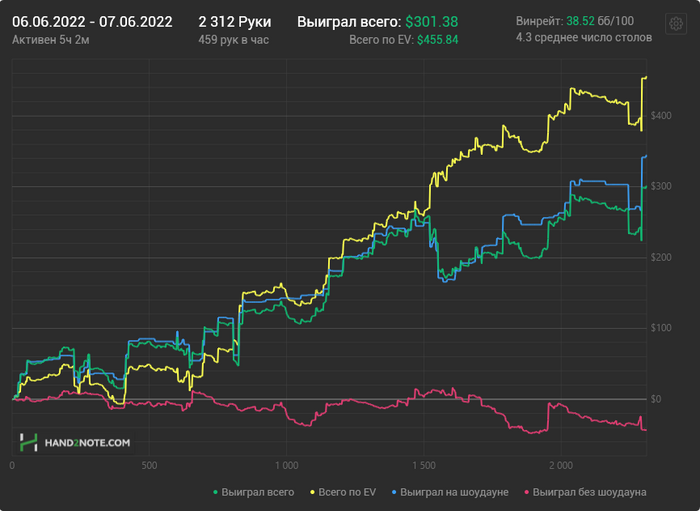Click the date range 06.06.2022 - 07.06.2022

(92, 22)
